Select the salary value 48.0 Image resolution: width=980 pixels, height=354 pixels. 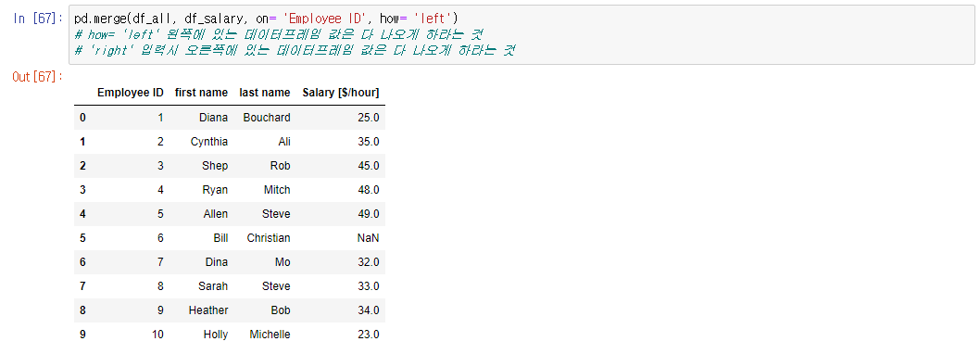(x=368, y=189)
